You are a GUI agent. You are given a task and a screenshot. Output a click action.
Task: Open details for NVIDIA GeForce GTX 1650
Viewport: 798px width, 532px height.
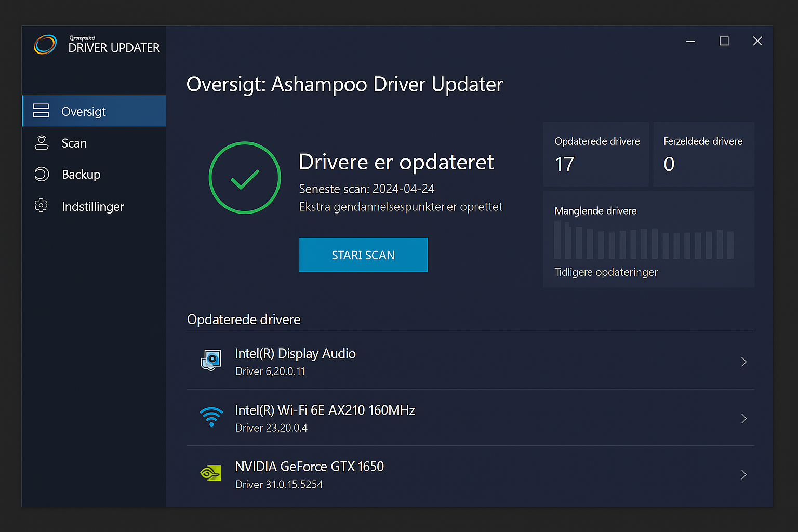(743, 474)
